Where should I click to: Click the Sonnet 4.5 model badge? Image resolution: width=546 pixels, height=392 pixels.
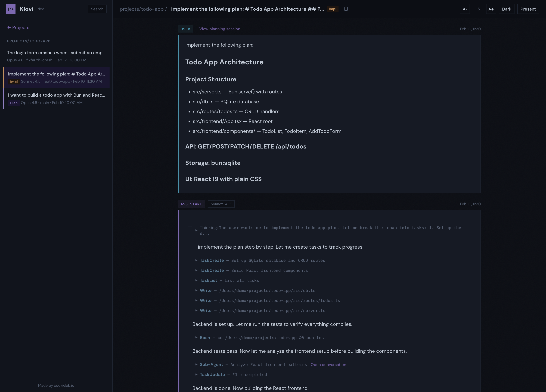click(221, 204)
